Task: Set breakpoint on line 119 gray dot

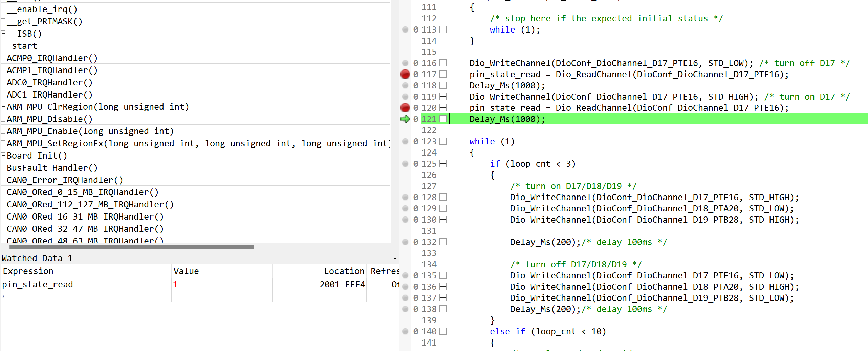Action: tap(405, 97)
